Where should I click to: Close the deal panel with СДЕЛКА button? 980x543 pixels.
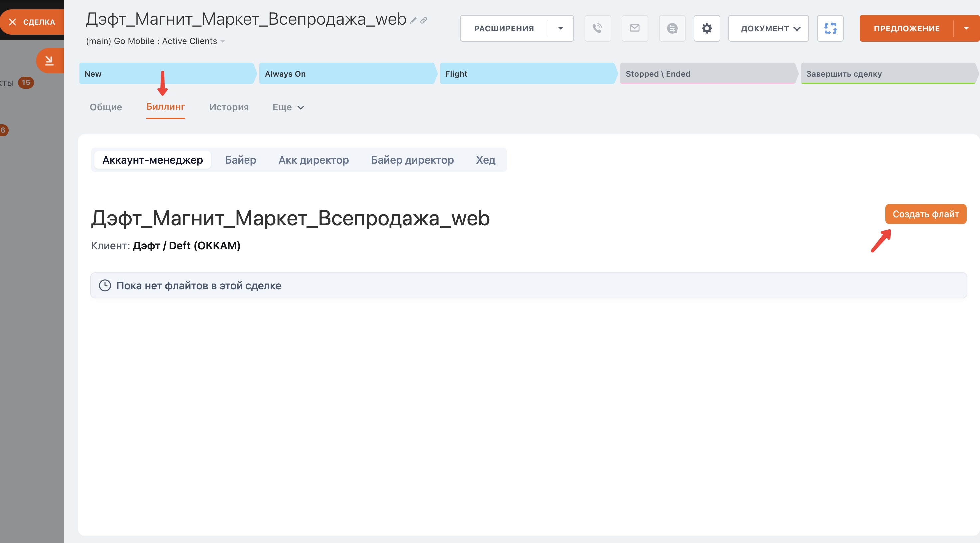coord(32,22)
